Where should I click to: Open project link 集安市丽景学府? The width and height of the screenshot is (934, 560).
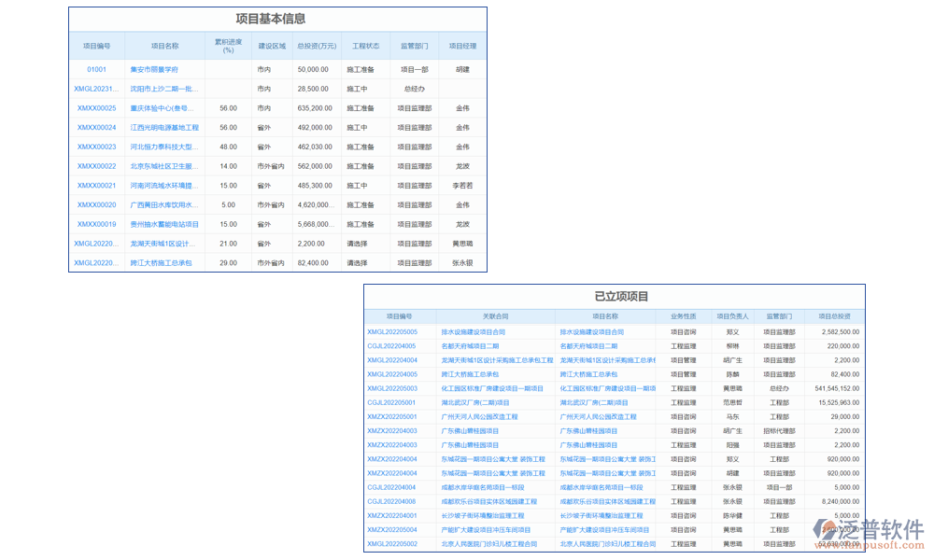click(154, 69)
